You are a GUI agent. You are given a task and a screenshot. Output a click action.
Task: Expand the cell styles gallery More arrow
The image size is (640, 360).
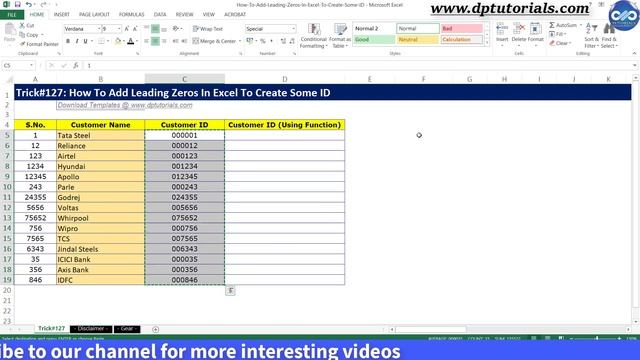click(487, 42)
